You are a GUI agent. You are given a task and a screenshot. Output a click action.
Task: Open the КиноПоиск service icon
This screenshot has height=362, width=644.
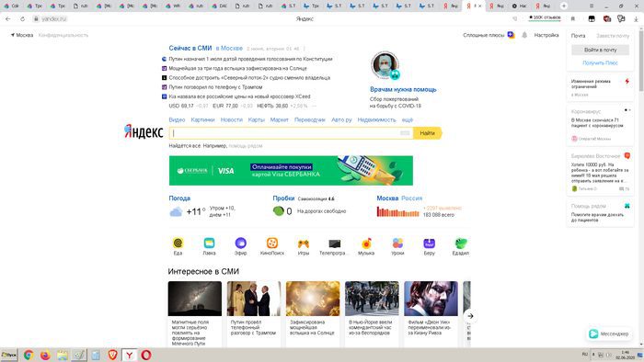click(x=272, y=243)
